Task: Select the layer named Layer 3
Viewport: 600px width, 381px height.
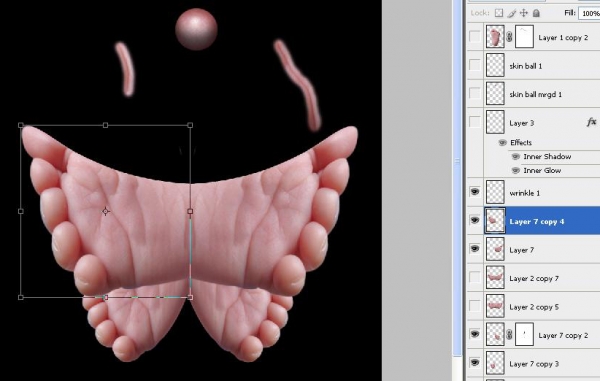Action: 522,123
